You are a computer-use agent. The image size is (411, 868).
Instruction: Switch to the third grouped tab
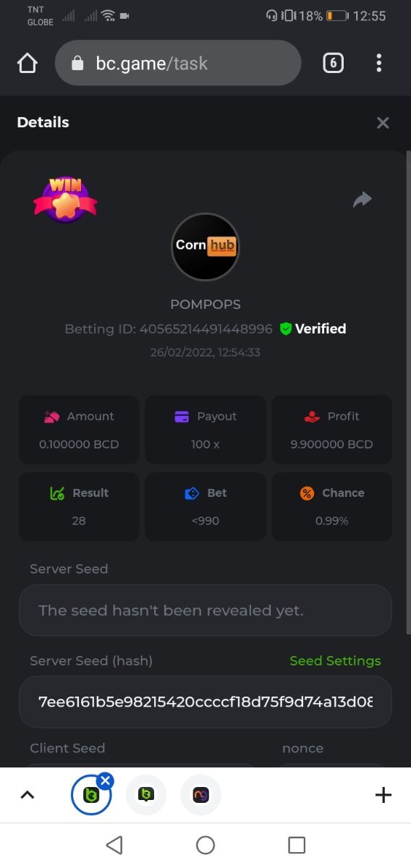[201, 796]
